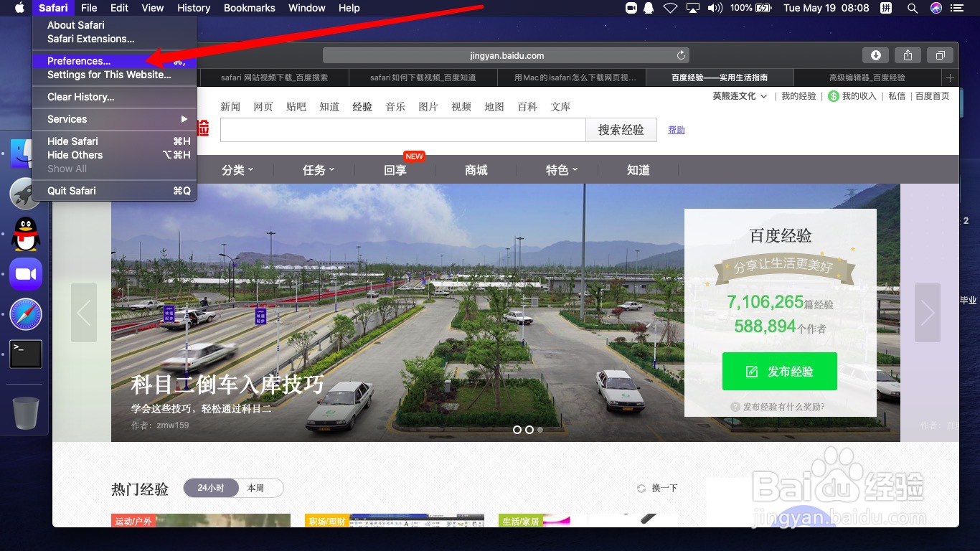Go to previous carousel slide
980x551 pixels.
point(84,313)
